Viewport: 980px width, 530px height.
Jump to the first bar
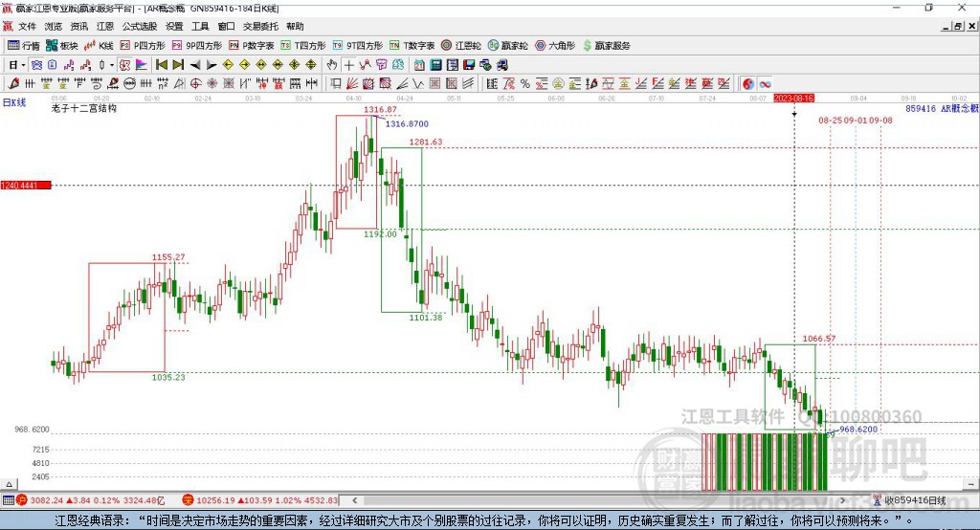[162, 65]
